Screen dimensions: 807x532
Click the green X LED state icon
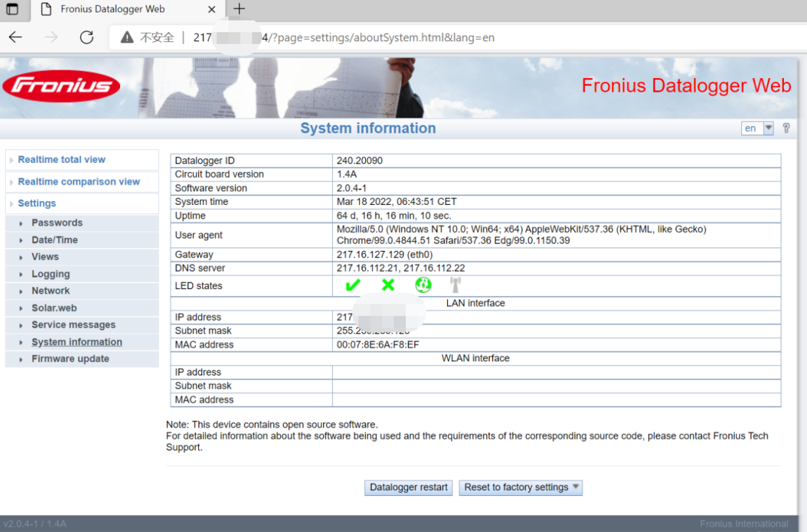pos(388,285)
